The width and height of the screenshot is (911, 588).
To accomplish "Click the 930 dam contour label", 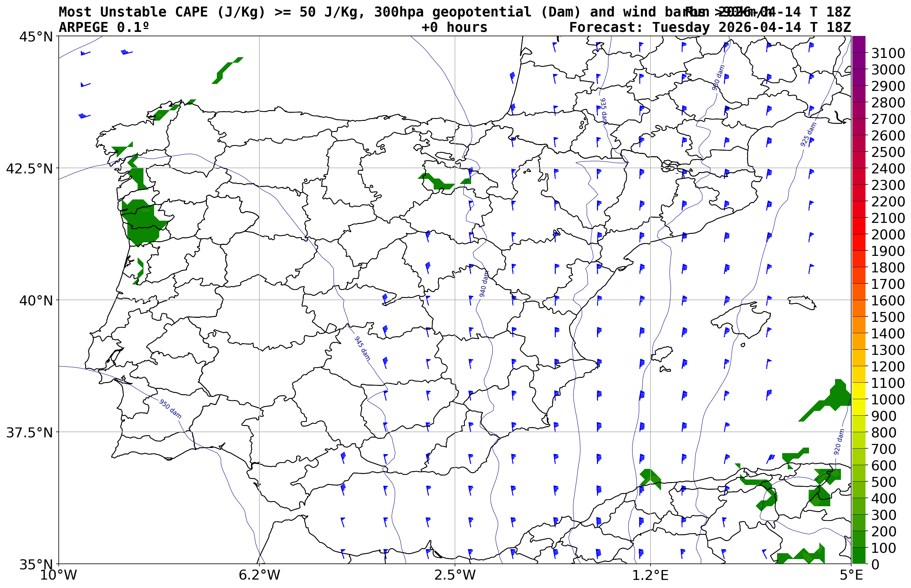I will pos(718,78).
